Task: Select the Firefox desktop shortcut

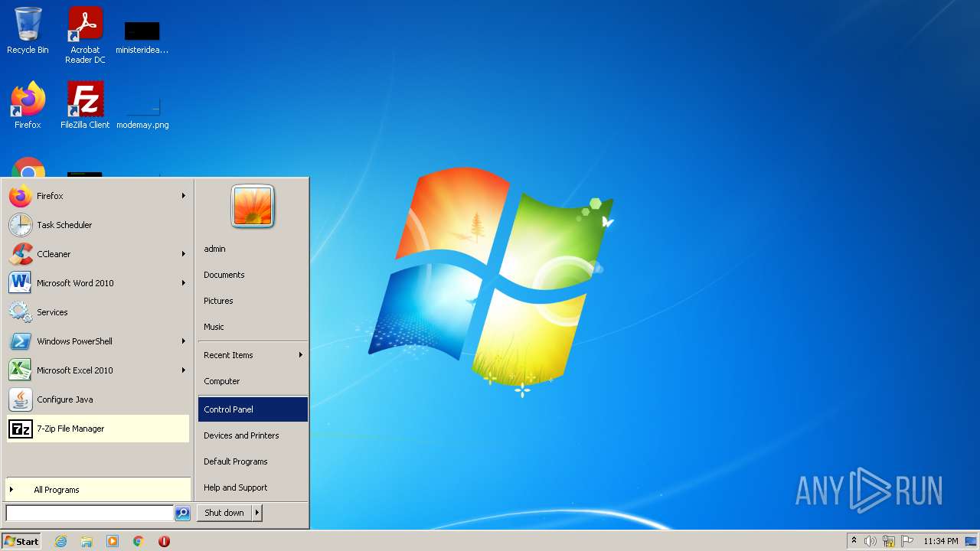Action: (x=28, y=106)
